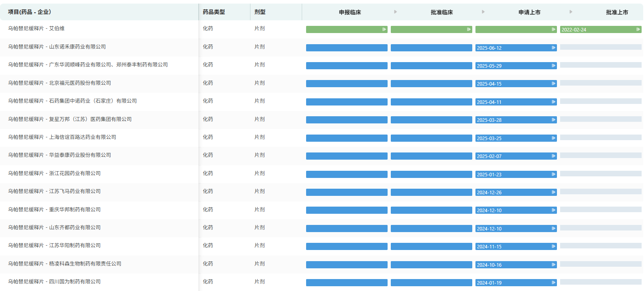Click arrow icon on the 2024-12-26 bar
Viewport: 644px width, 291px height.
tap(553, 192)
